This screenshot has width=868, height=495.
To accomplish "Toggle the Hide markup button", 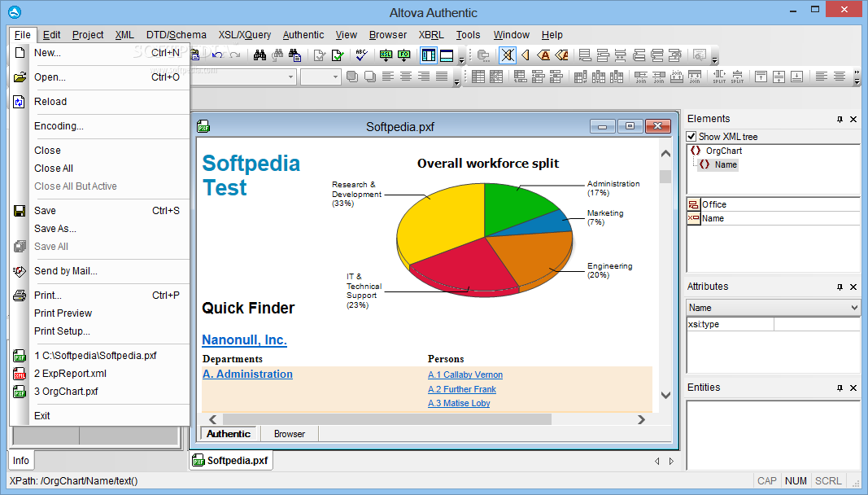I will 508,55.
